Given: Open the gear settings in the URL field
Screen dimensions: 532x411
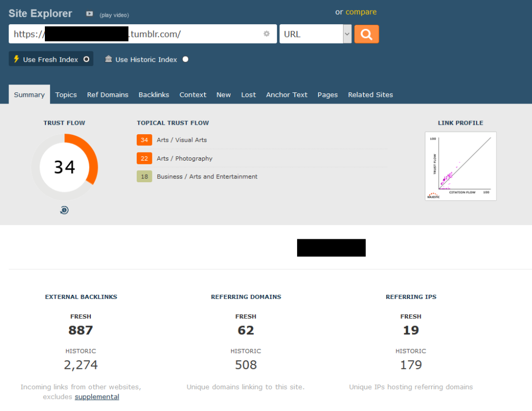Looking at the screenshot, I should coord(267,34).
